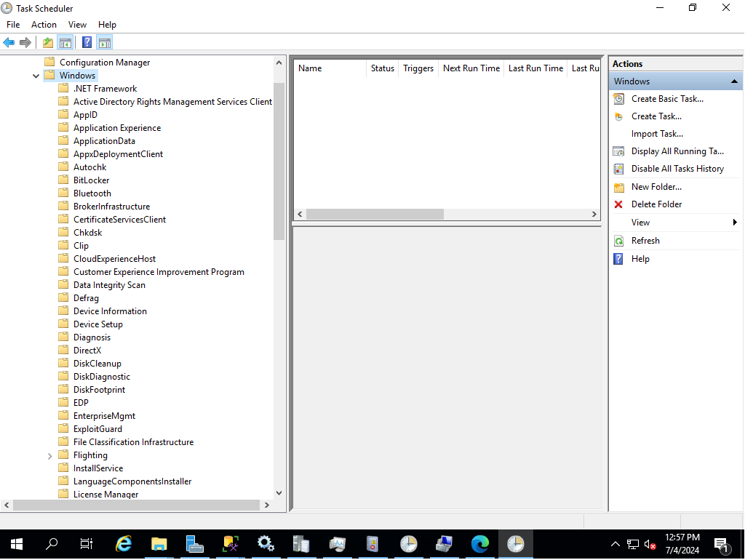Click the muted speaker volume icon
The height and width of the screenshot is (560, 745).
(650, 544)
